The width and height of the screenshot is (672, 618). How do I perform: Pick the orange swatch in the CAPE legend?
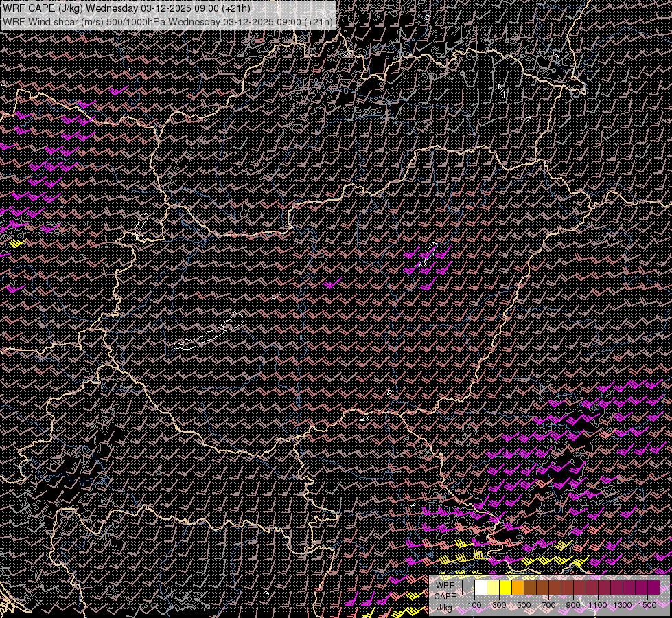[x=518, y=587]
